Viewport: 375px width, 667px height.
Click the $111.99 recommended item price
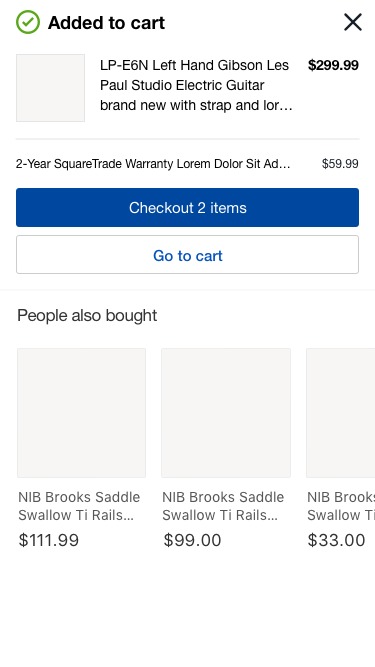point(49,541)
